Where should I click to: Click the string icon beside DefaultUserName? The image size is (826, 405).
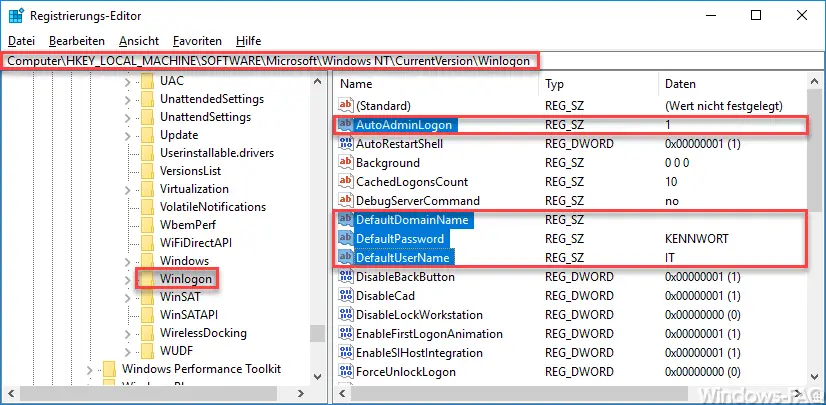coord(346,258)
